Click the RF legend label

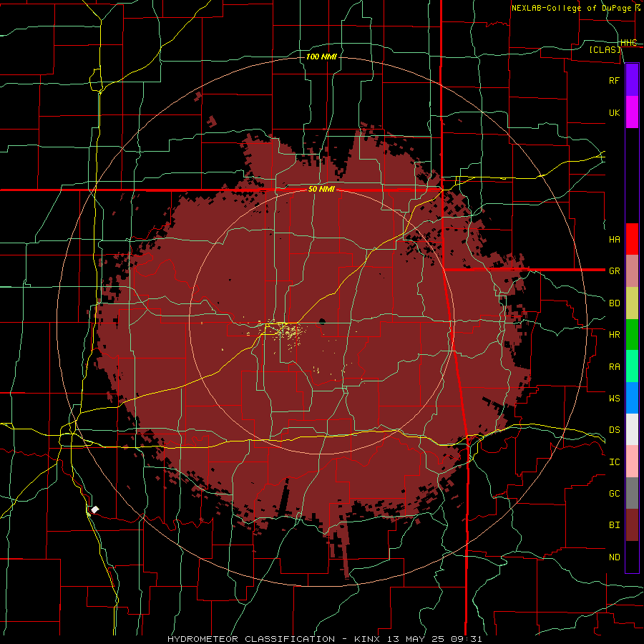[614, 80]
